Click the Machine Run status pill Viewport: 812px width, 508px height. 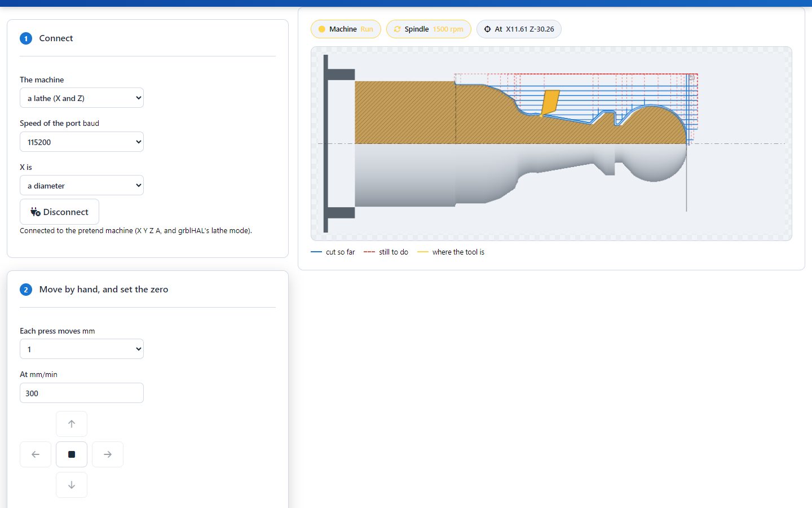point(346,29)
